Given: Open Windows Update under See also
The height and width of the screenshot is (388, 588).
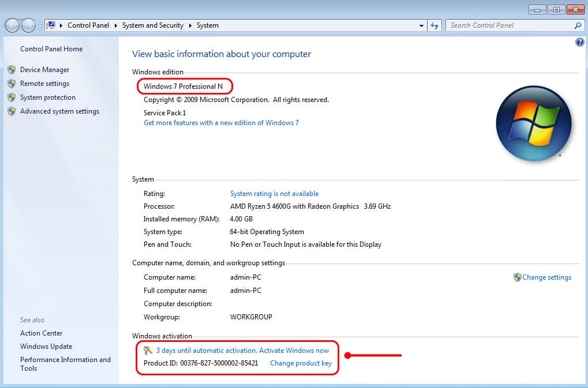Looking at the screenshot, I should pyautogui.click(x=46, y=346).
